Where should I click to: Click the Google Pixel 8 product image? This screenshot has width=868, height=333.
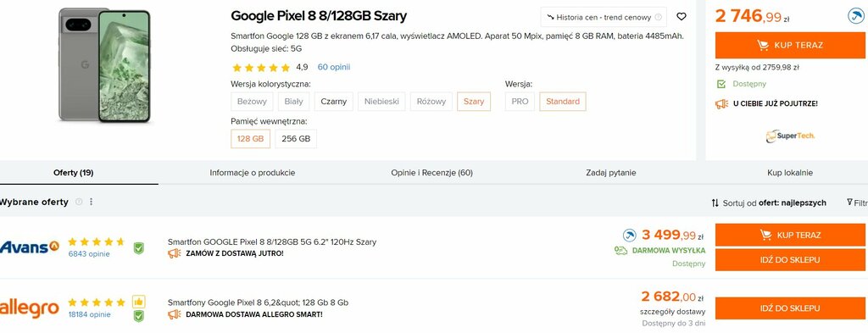coord(104,65)
